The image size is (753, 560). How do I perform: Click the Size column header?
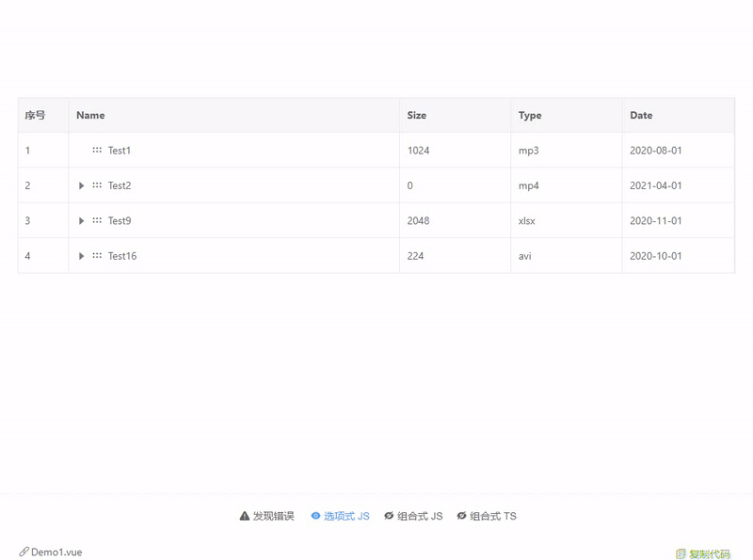416,115
